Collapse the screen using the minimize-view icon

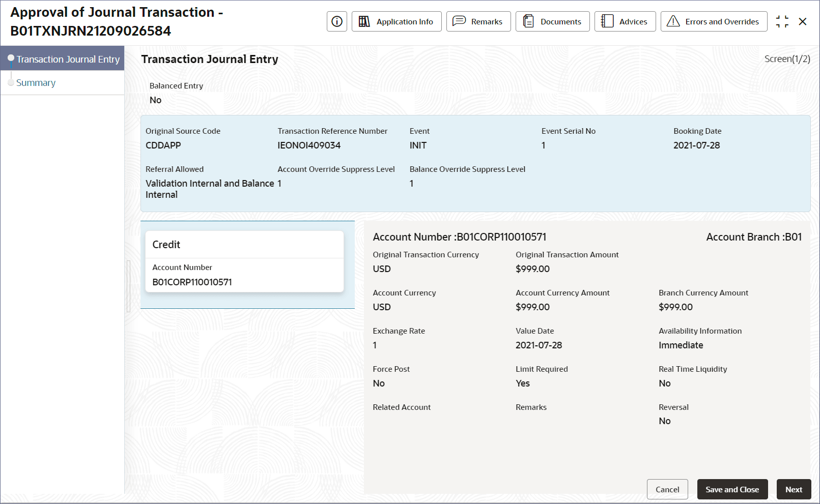(x=782, y=21)
